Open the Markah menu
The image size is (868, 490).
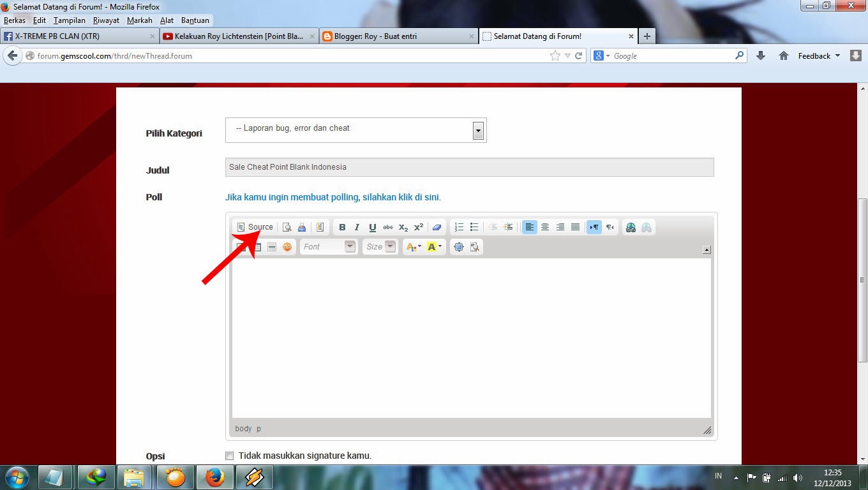point(140,20)
